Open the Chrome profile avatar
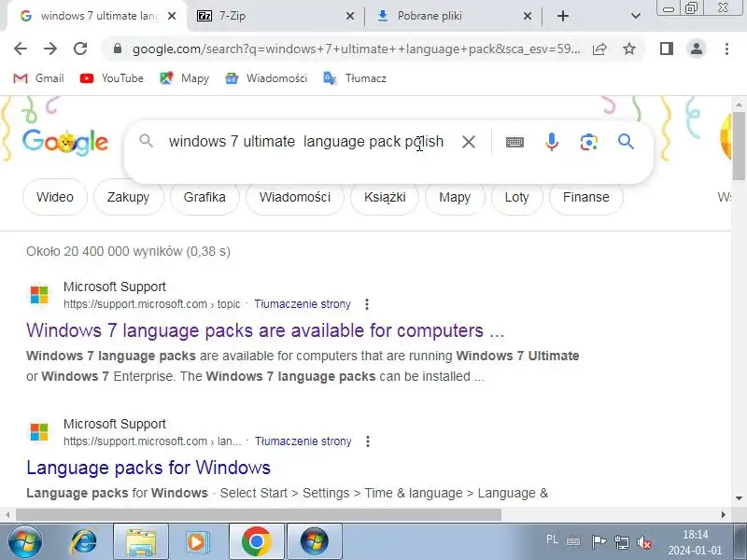 coord(696,49)
